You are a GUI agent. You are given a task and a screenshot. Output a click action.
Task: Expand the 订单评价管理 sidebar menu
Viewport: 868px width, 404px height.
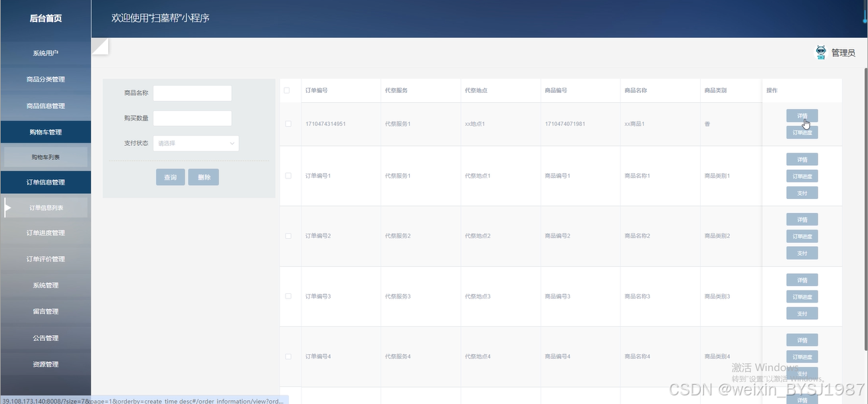pos(46,259)
